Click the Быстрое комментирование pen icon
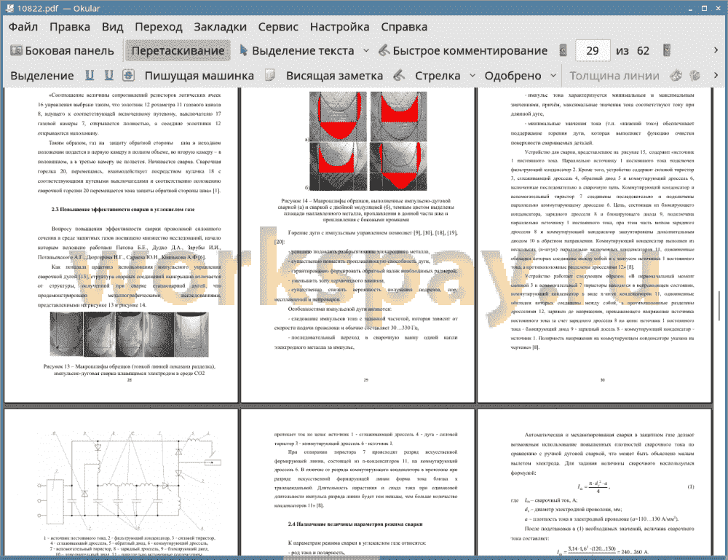The height and width of the screenshot is (560, 728). pyautogui.click(x=384, y=50)
